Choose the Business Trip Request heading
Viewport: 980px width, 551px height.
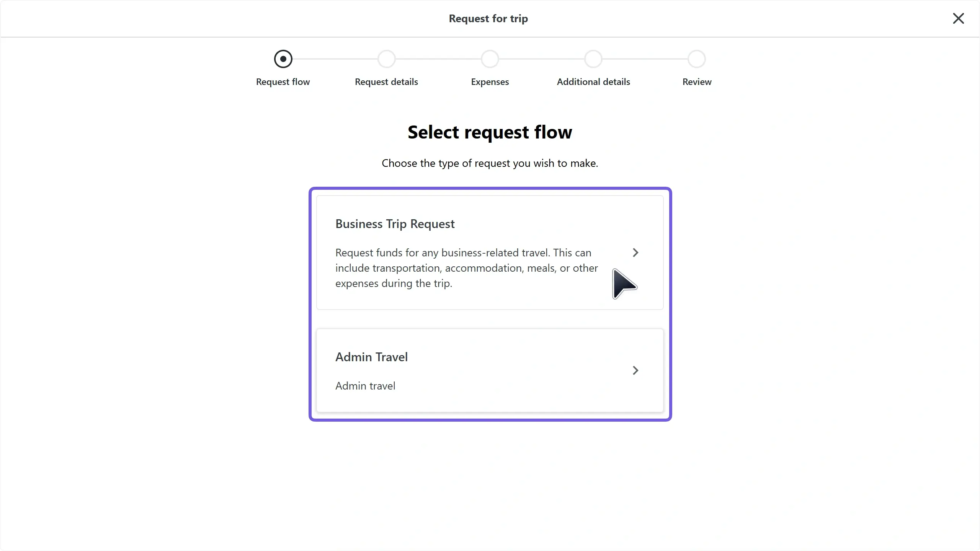(x=395, y=224)
